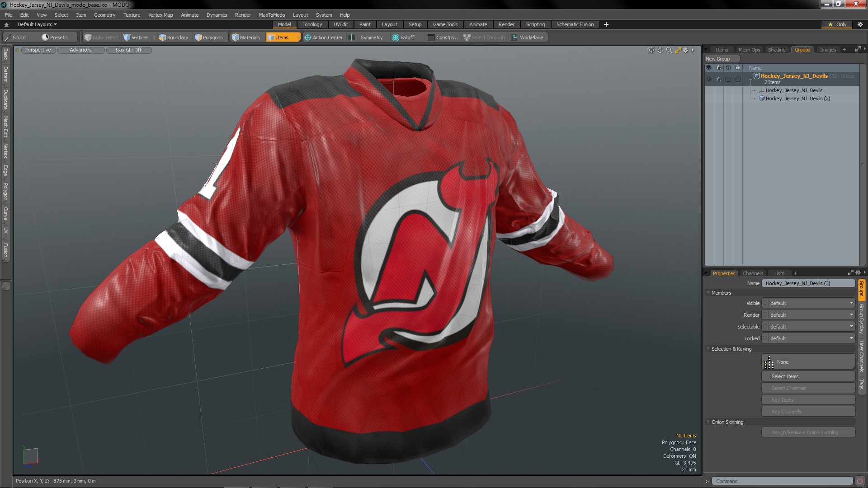
Task: Maximize the Groups panel with expand icon
Action: [x=858, y=49]
